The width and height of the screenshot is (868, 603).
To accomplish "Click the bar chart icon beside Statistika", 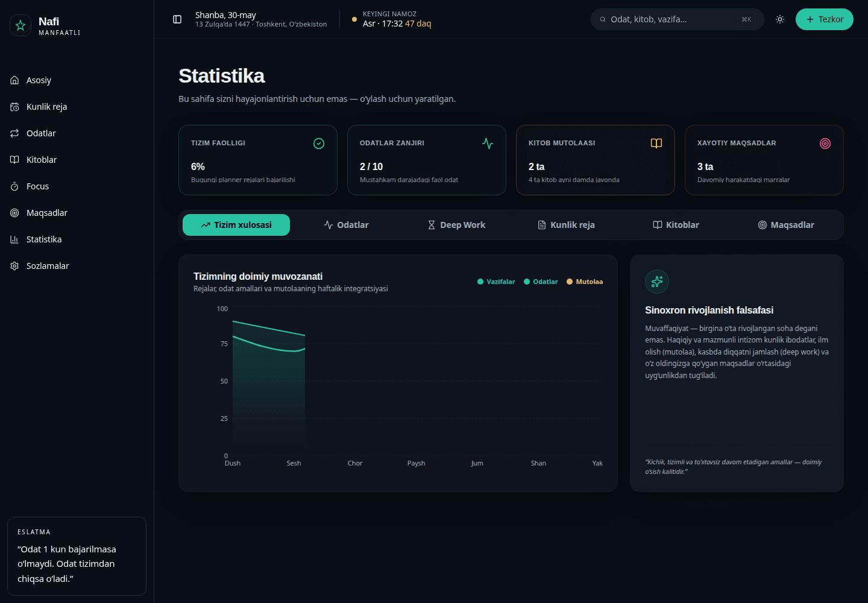I will [x=14, y=239].
